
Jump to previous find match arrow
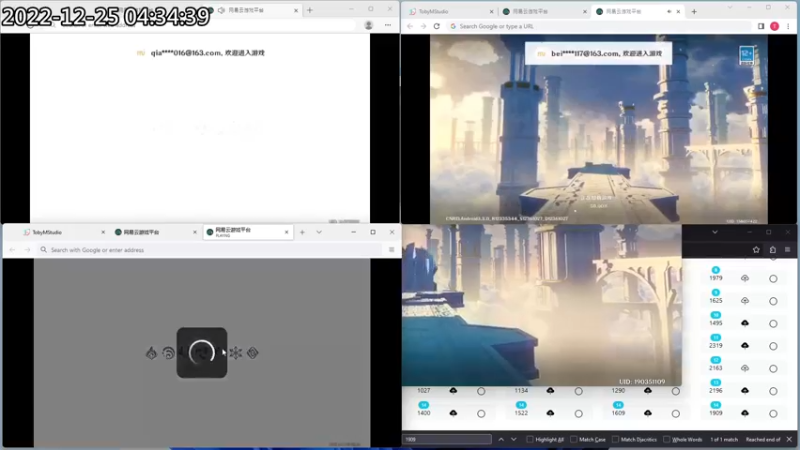coord(501,439)
